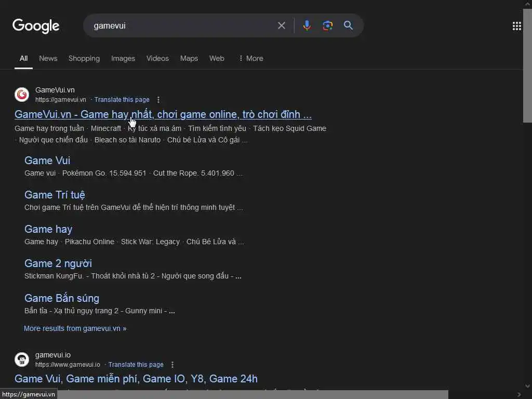The image size is (532, 399).
Task: Click More results from gamevui.vn
Action: pos(75,328)
